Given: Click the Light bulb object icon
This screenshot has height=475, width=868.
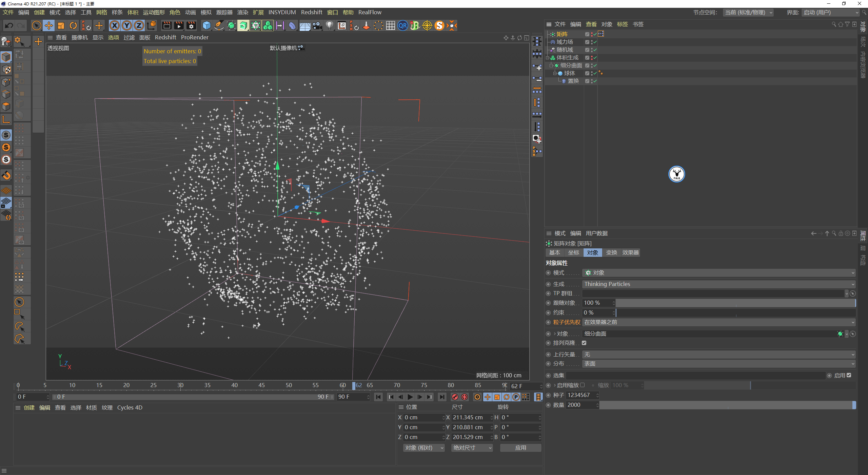Looking at the screenshot, I should [x=329, y=25].
